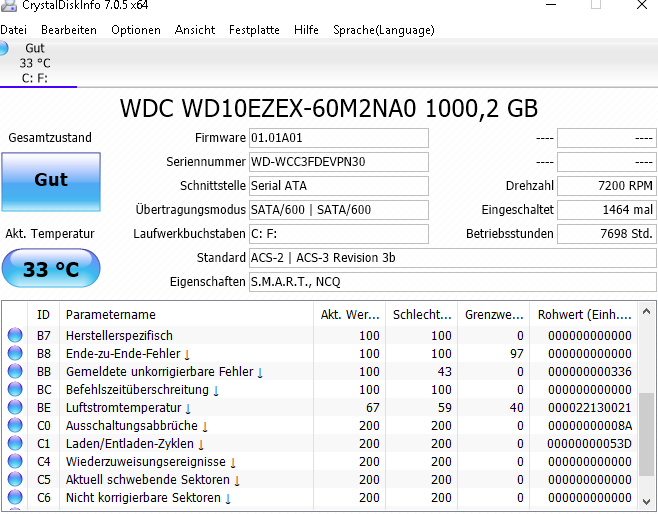Screen dimensions: 658x514
Task: Click status orb for B7 Herstellerspezifisch row
Action: tap(15, 335)
